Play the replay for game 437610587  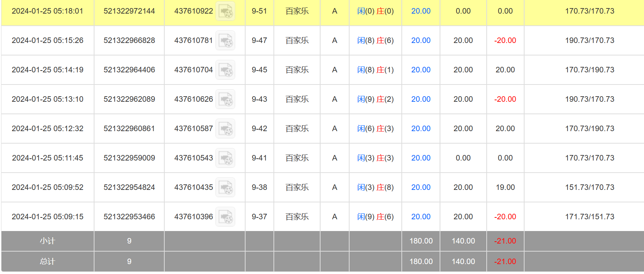click(x=225, y=129)
